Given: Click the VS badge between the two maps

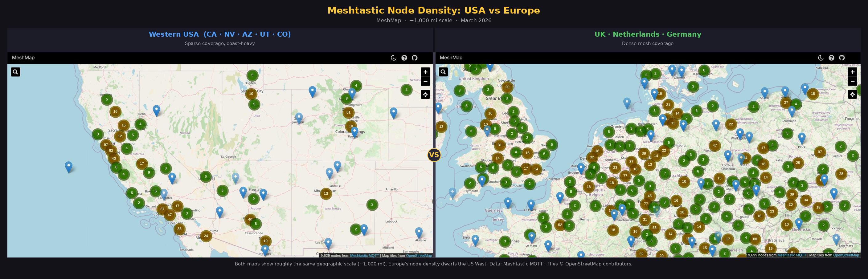Looking at the screenshot, I should (434, 155).
